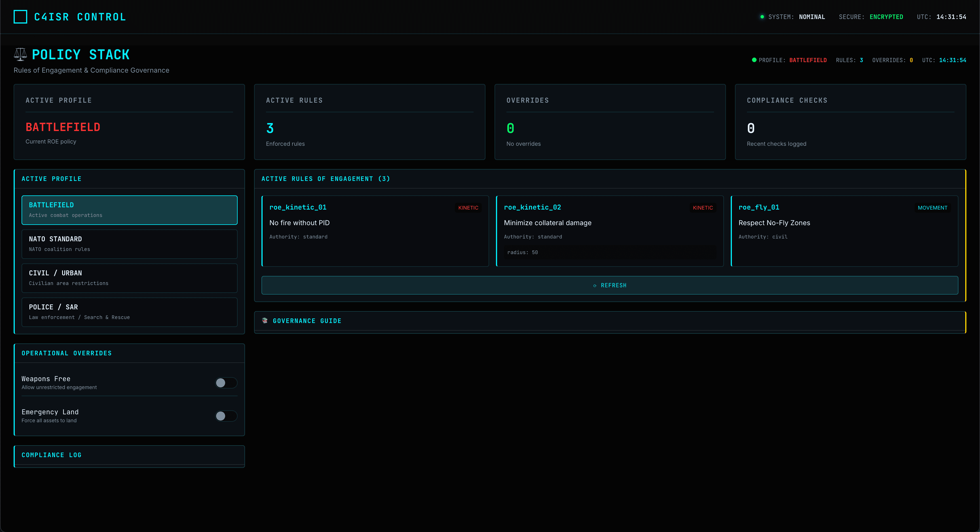Screen dimensions: 980x532
Task: Click the roe_kinetic_01 rule card
Action: click(375, 231)
